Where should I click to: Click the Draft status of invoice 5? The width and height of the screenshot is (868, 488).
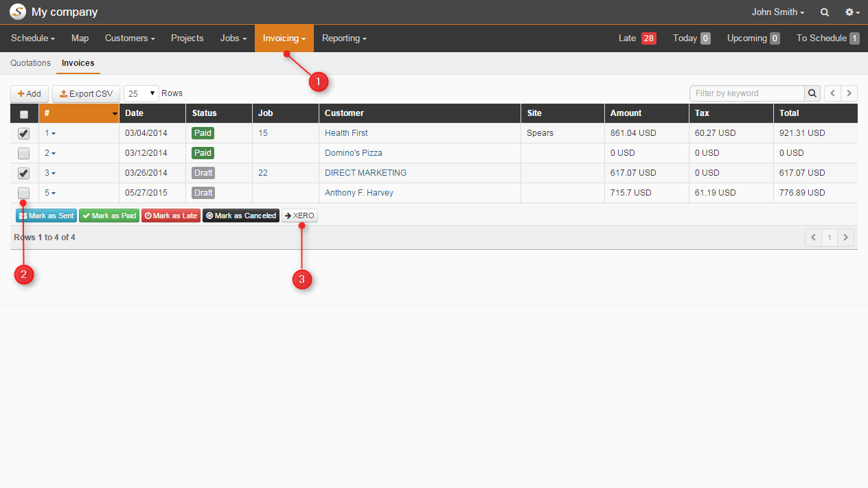203,193
